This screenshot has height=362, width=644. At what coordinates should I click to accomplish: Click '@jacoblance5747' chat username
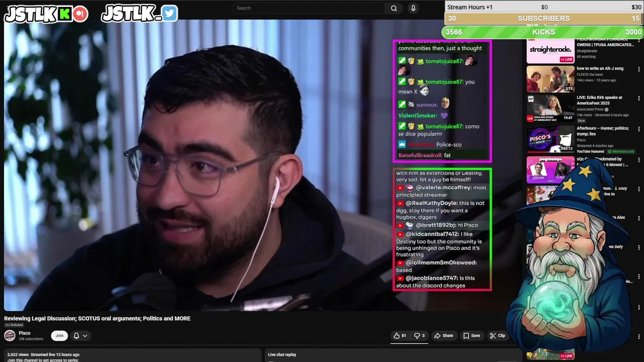pos(432,278)
